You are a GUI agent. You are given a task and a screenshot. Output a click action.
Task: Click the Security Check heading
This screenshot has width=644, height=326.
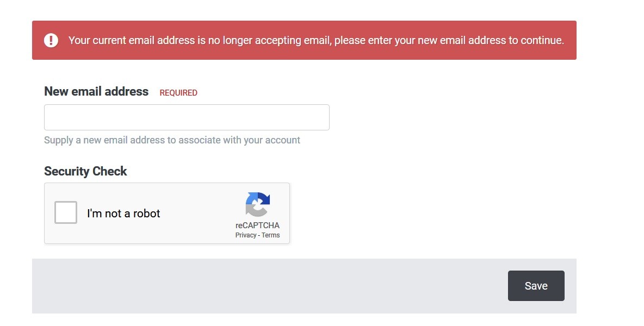click(85, 172)
